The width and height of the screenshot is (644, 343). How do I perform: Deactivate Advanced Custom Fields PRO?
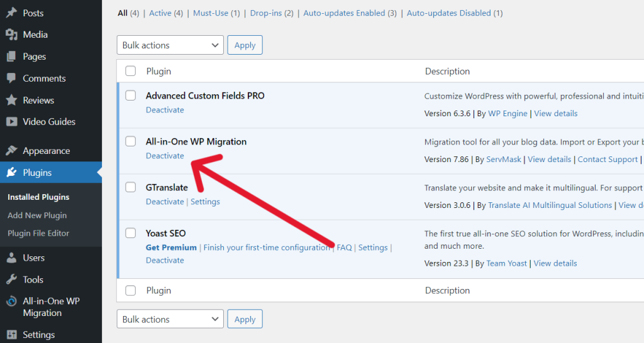pos(165,110)
